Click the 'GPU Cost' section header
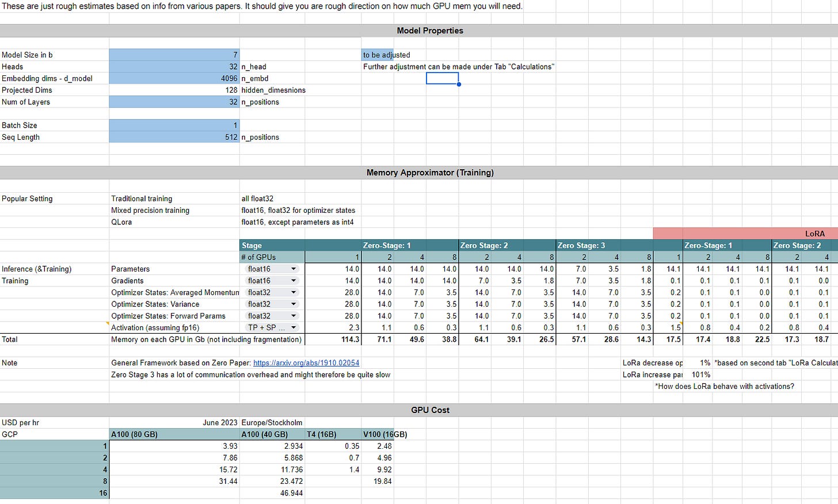Screen dimensions: 838x504 (430, 410)
